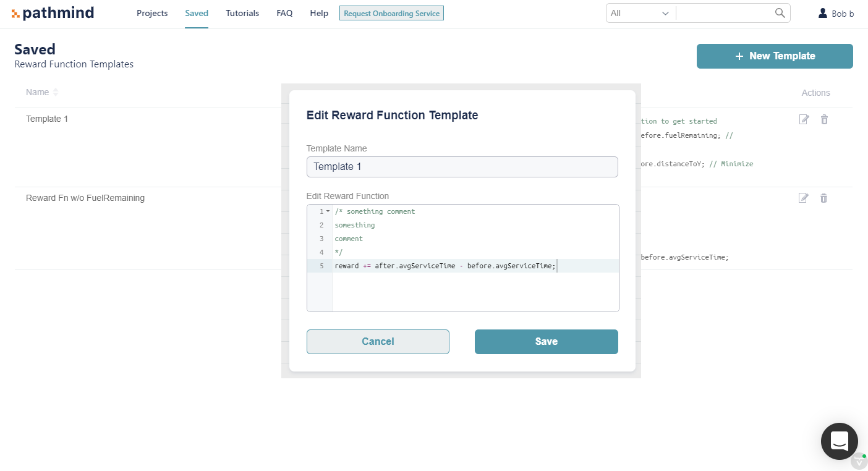The image size is (868, 471).
Task: Collapse the comment fold arrow on line 1
Action: point(328,211)
